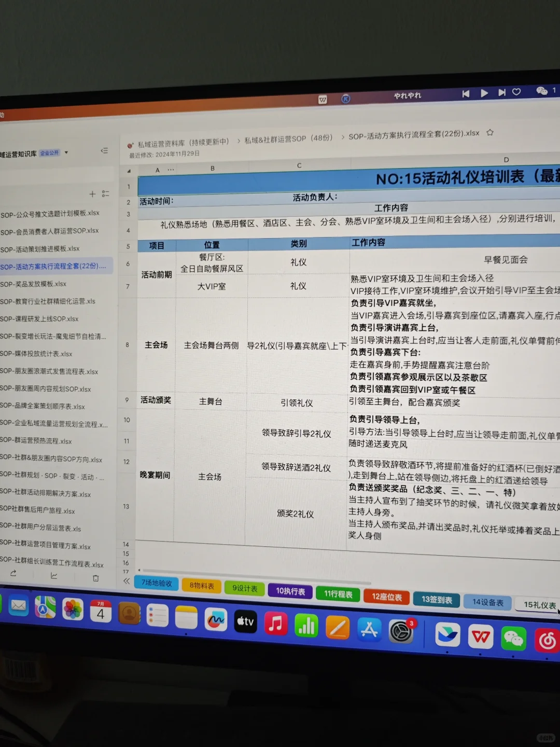Open the 私域&社群运营SOP breadcrumb link
Image resolution: width=560 pixels, height=747 pixels.
click(288, 138)
